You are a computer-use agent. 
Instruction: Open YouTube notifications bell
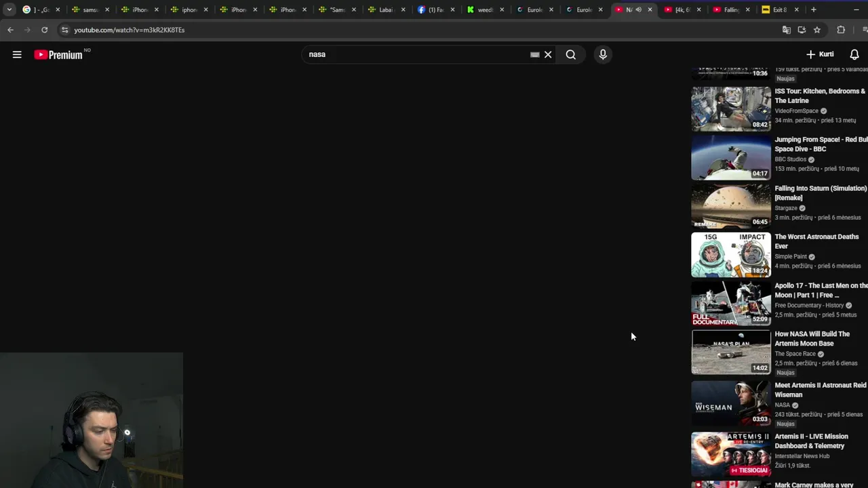click(x=854, y=54)
